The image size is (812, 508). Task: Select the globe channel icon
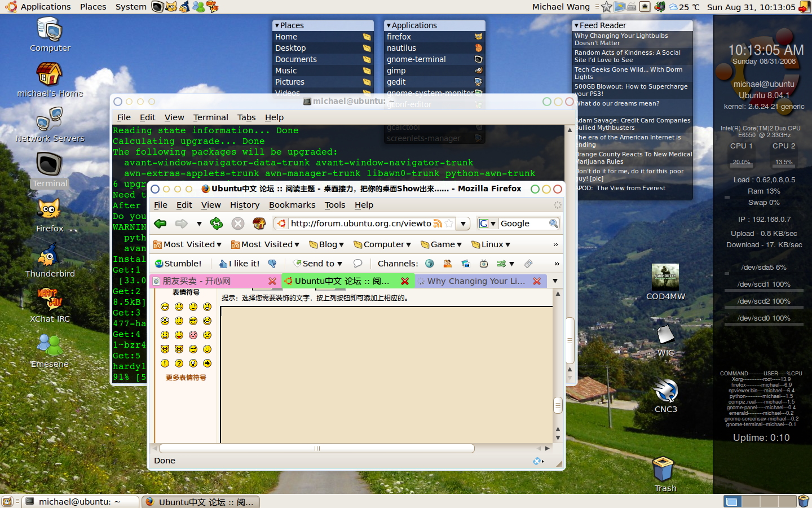pyautogui.click(x=430, y=264)
